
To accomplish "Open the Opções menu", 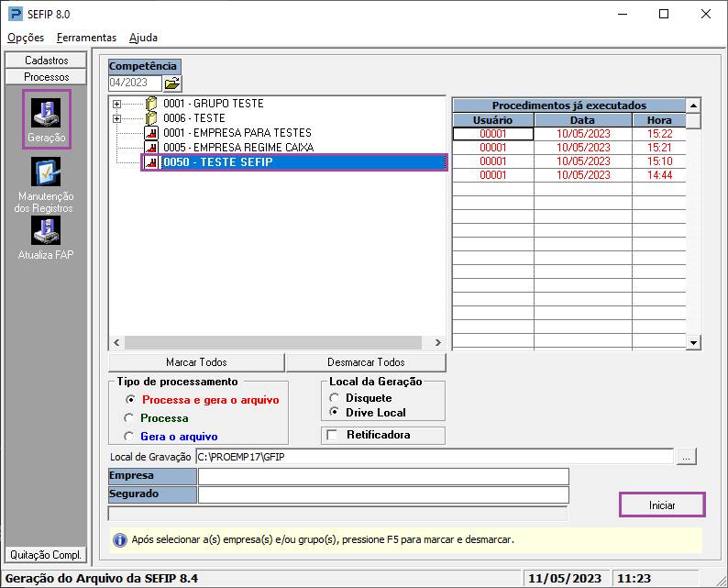I will [x=26, y=38].
